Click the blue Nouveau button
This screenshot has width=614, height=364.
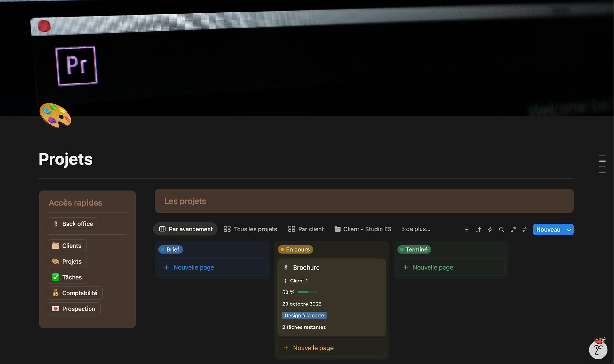click(548, 230)
